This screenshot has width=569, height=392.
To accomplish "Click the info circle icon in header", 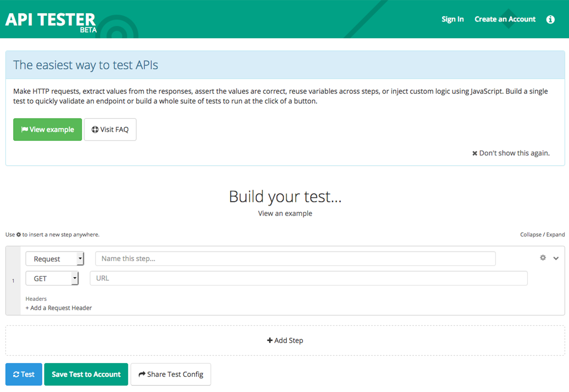I will 550,19.
